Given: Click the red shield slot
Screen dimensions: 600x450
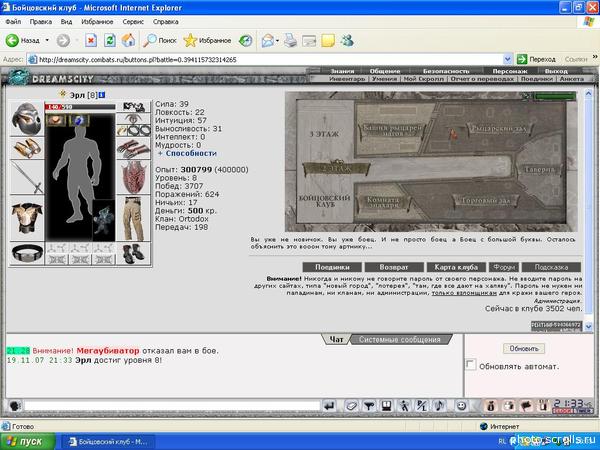Looking at the screenshot, I should point(133,177).
